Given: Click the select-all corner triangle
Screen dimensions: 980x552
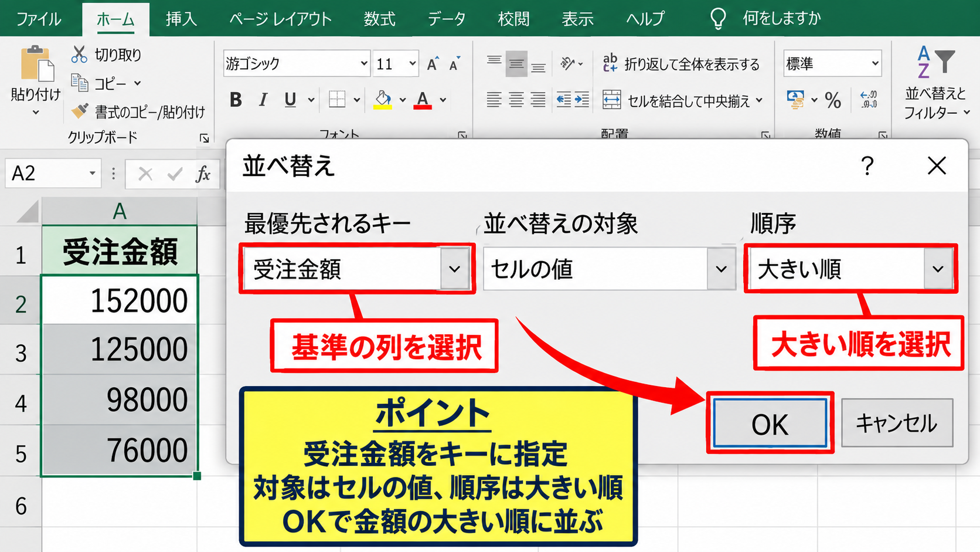Looking at the screenshot, I should [27, 211].
